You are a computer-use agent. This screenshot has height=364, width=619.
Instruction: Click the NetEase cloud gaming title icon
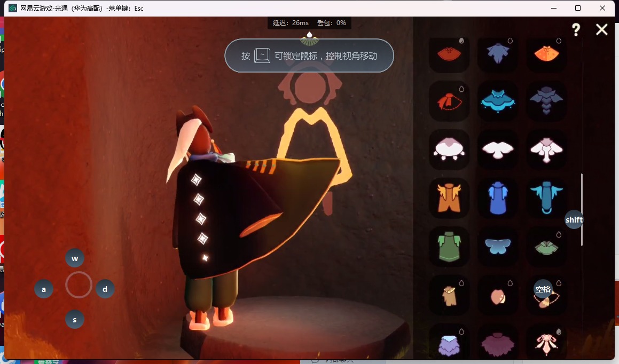pyautogui.click(x=13, y=8)
